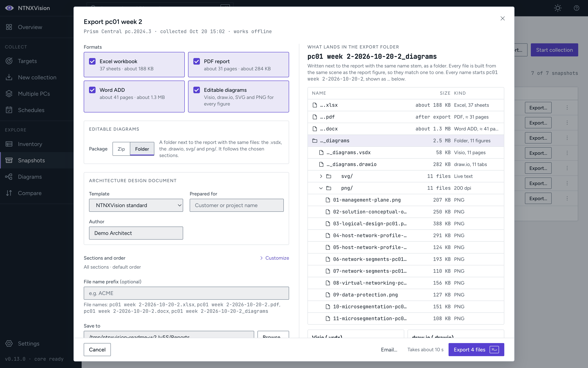Select 09-data-protection.png file
Image resolution: width=588 pixels, height=368 pixels.
[x=405, y=295]
